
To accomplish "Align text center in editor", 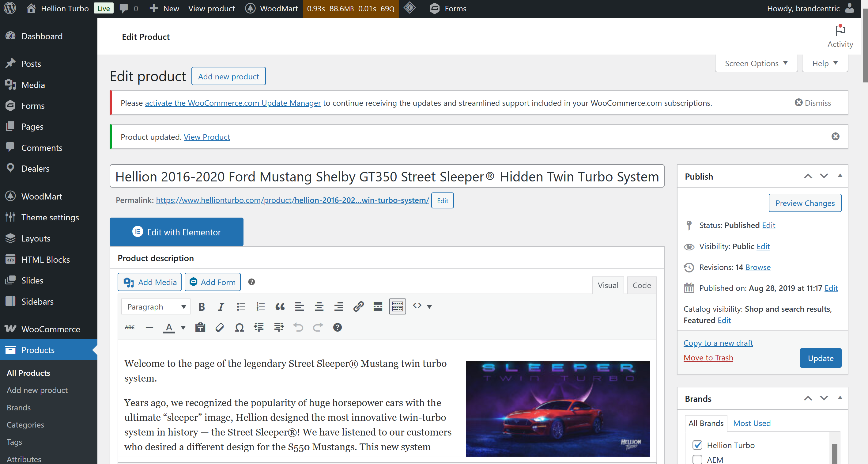I will 319,306.
